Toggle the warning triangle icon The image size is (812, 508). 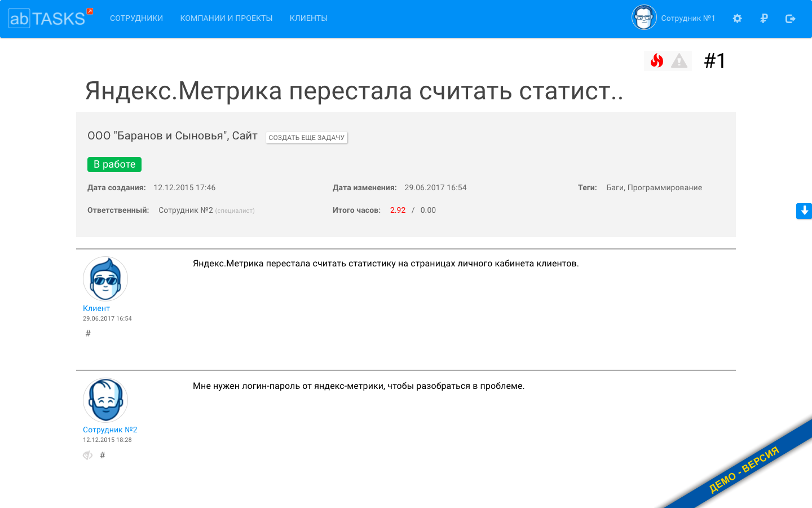click(679, 60)
